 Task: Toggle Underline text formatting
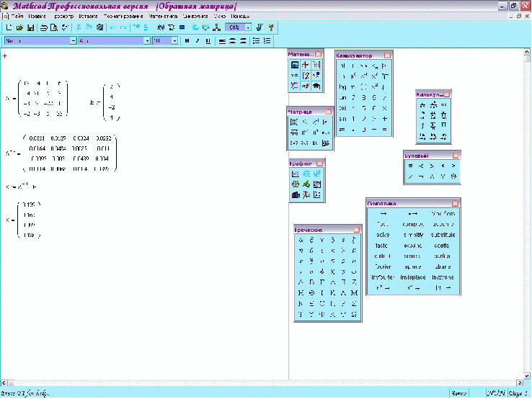coord(208,40)
